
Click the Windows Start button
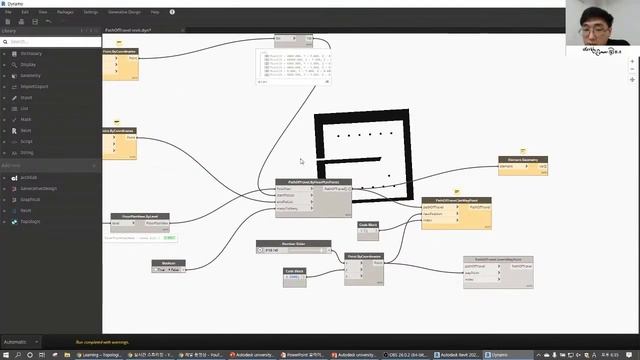coord(6,355)
